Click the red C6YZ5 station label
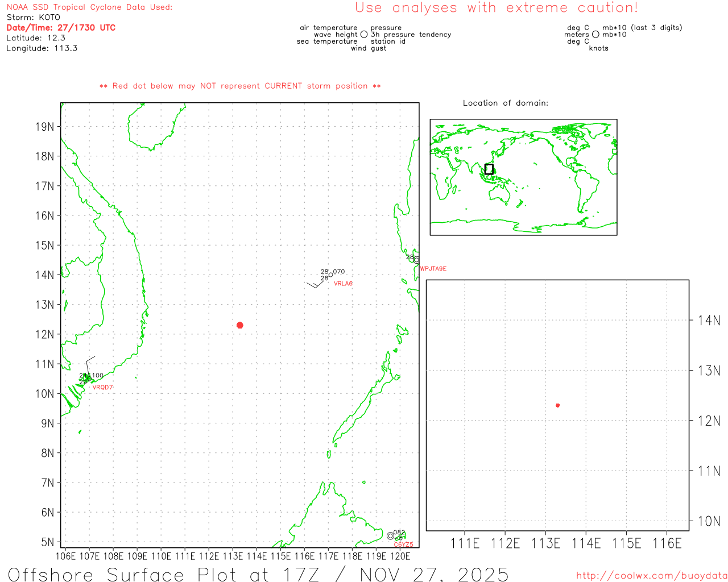This screenshot has height=582, width=728. [x=403, y=544]
